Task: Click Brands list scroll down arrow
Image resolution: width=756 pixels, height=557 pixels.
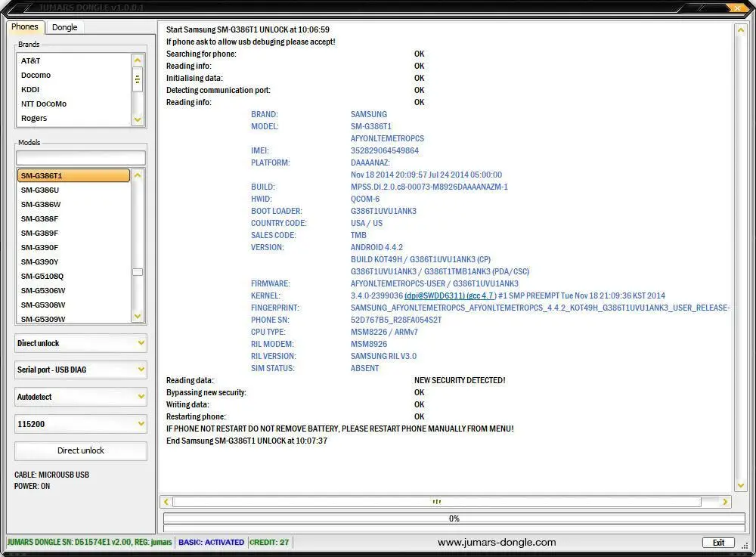Action: point(138,119)
